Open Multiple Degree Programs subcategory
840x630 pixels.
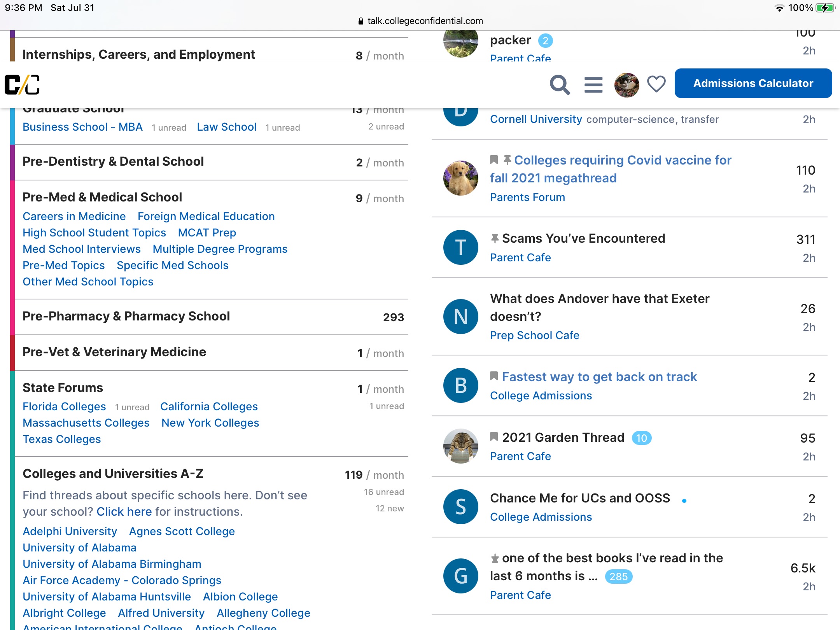[220, 249]
